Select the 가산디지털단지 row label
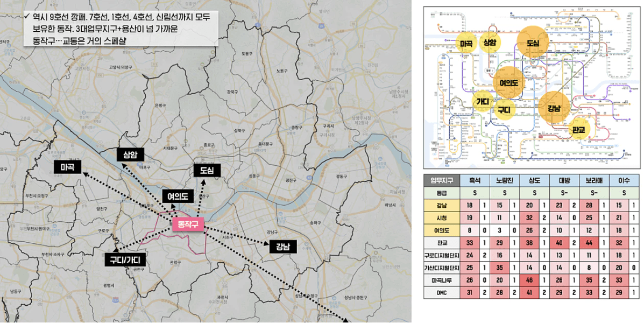The image size is (644, 323). tap(442, 268)
